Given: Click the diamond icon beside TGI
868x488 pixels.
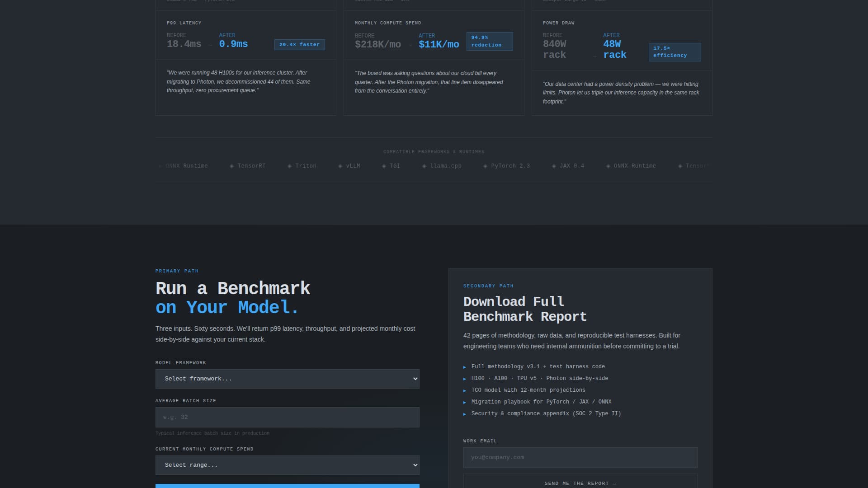Looking at the screenshot, I should pyautogui.click(x=384, y=166).
